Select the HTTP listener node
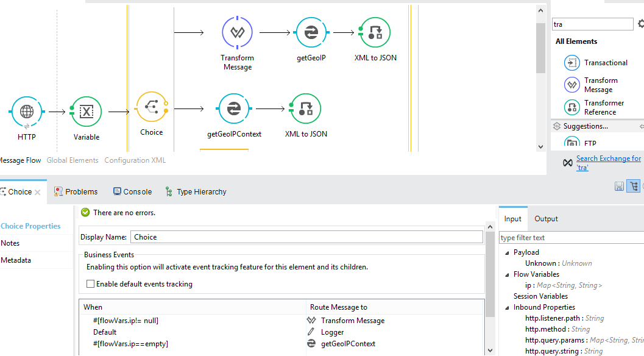The height and width of the screenshot is (356, 644). point(27,112)
